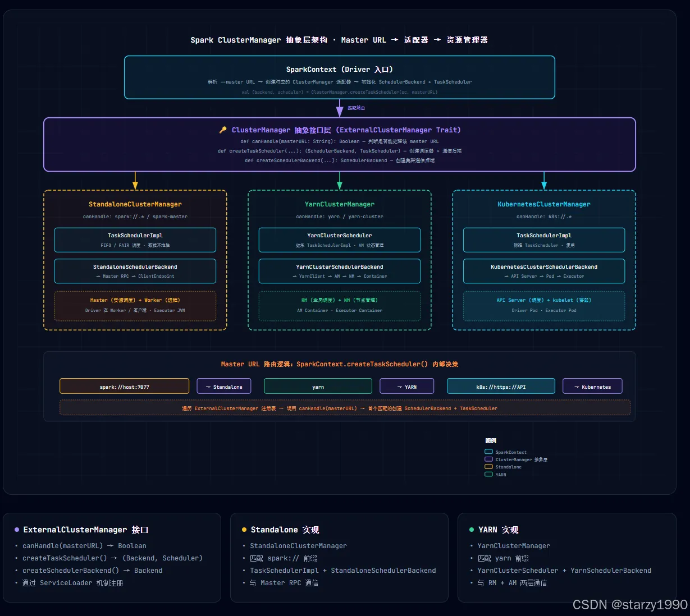This screenshot has width=690, height=616.
Task: Click the → Standalone route box
Action: coord(224,387)
